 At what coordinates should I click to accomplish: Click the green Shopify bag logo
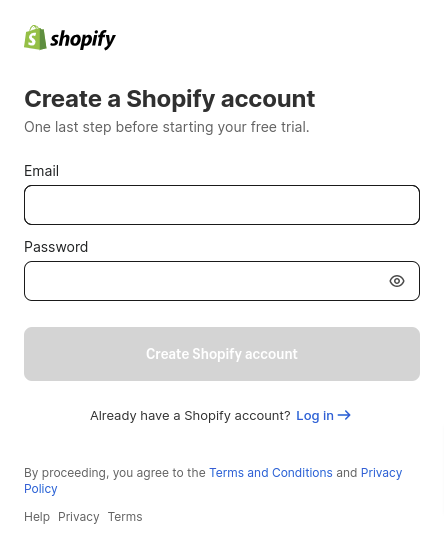coord(35,38)
